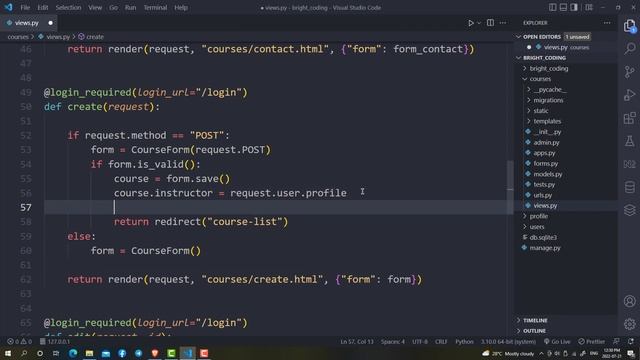Open editor More Actions ellipsis
This screenshot has width=640, height=360.
pyautogui.click(x=503, y=23)
